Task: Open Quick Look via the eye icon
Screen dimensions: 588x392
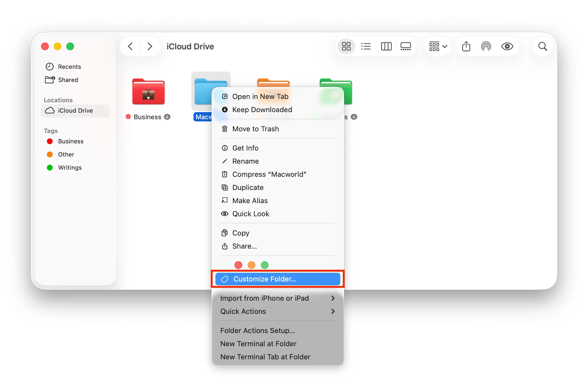Action: pos(507,46)
